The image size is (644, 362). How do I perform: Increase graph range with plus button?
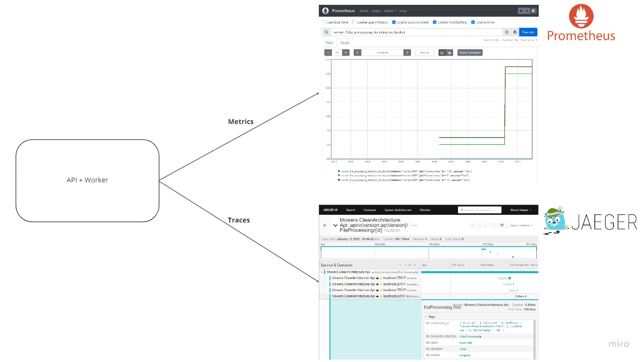pos(346,53)
